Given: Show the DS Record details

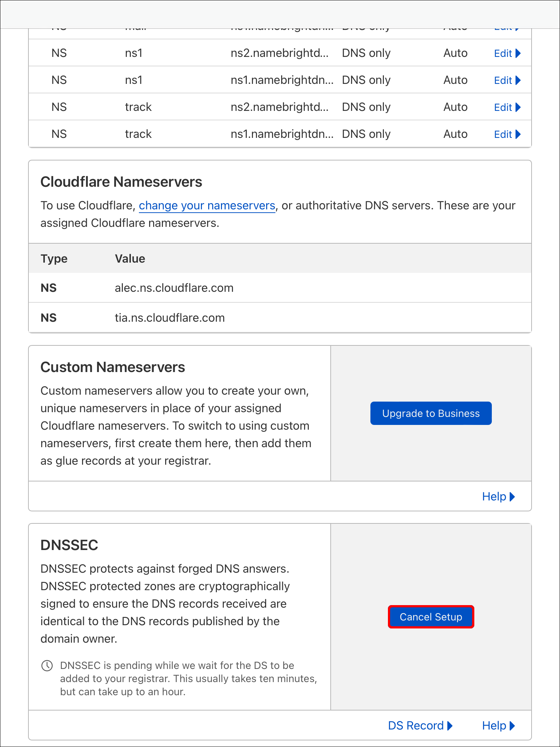Looking at the screenshot, I should point(420,725).
